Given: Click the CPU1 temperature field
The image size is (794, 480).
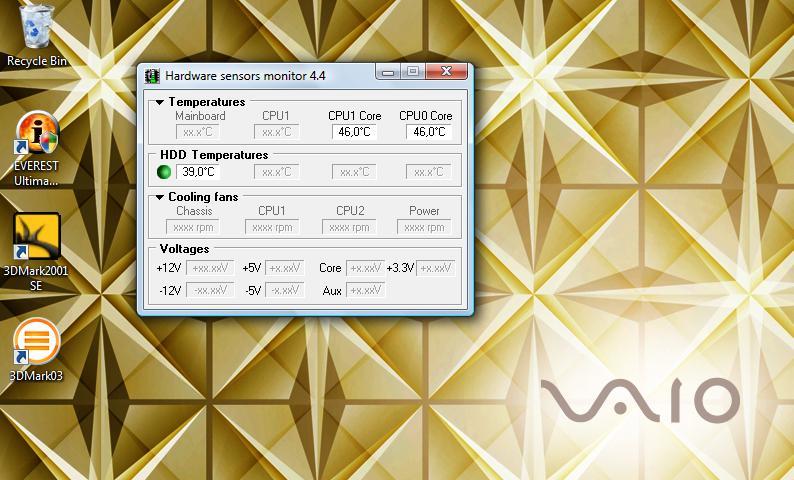Looking at the screenshot, I should [276, 132].
